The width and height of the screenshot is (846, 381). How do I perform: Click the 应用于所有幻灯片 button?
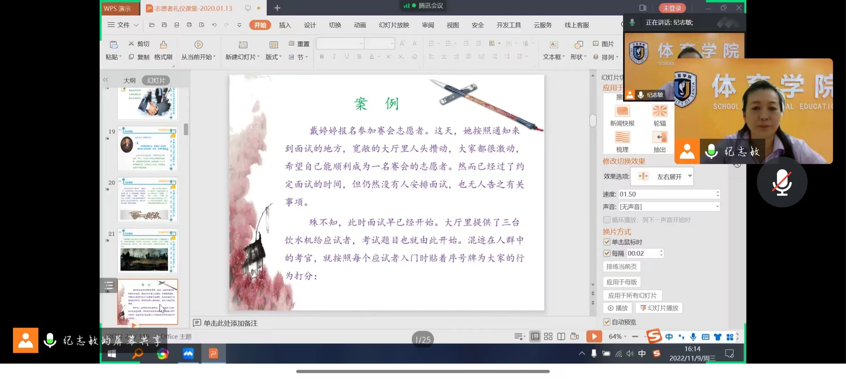(632, 296)
